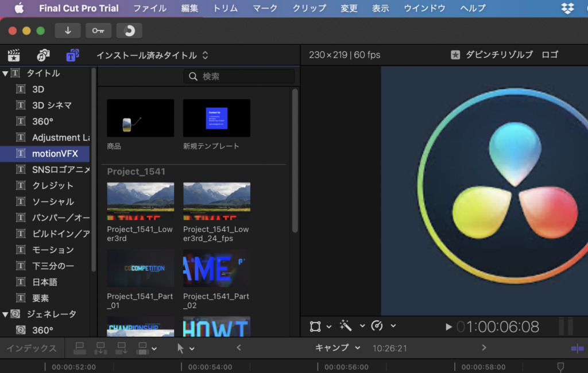Insert the selected clip button
Viewport: 588px width, 373px height.
click(100, 348)
